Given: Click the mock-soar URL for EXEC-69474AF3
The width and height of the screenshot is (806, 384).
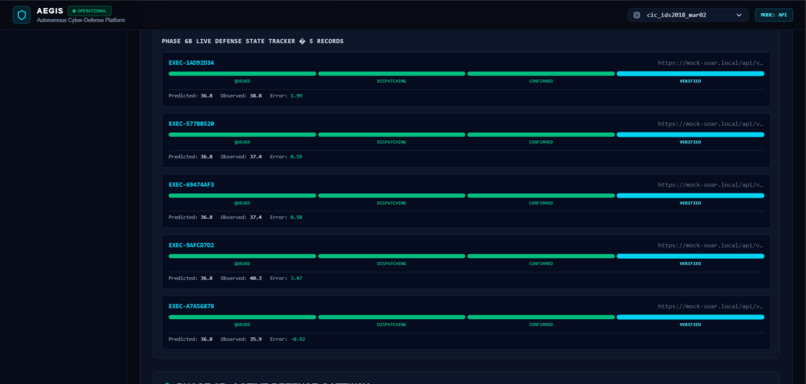Looking at the screenshot, I should click(x=710, y=185).
